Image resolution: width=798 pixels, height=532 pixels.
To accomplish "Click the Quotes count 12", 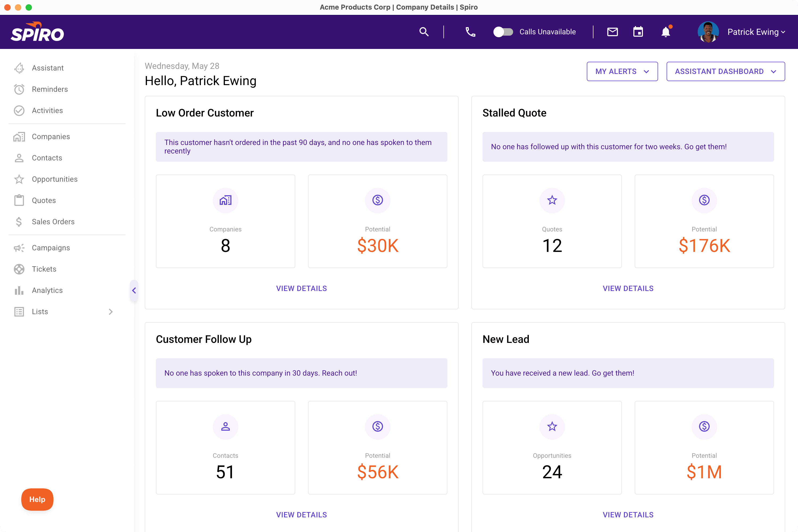I will pyautogui.click(x=552, y=246).
